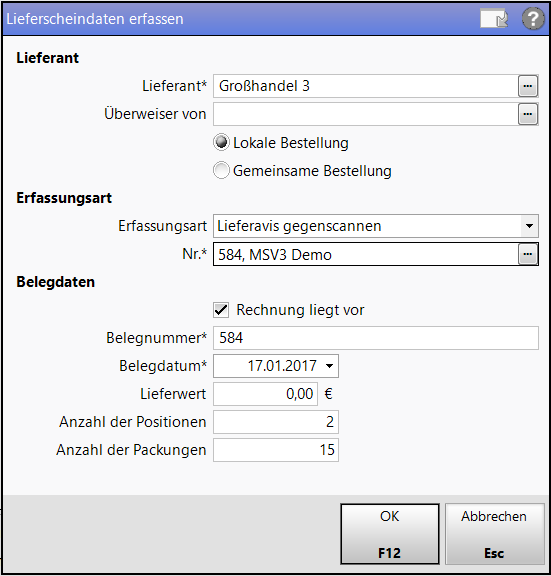Expand the Erfassungsart dropdown arrow

point(529,226)
